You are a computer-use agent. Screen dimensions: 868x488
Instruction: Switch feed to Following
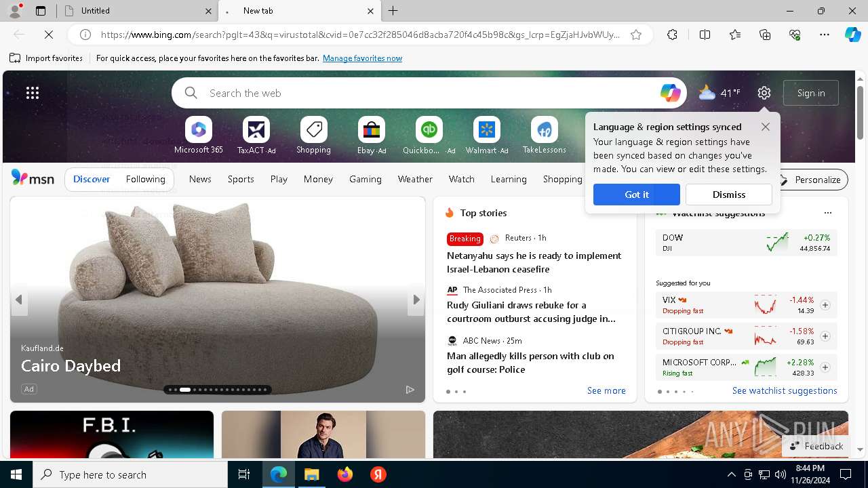tap(146, 179)
